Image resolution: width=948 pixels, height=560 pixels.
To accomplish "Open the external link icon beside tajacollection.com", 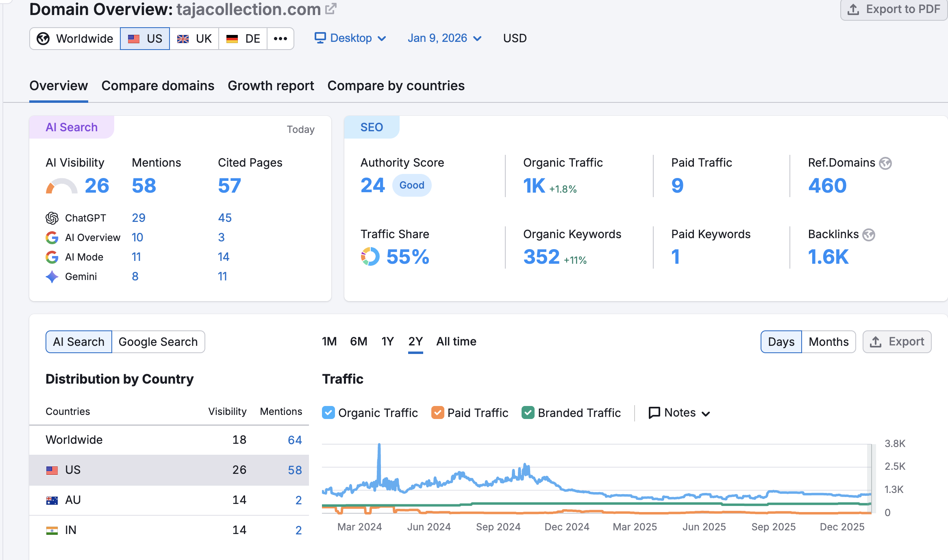I will (331, 9).
